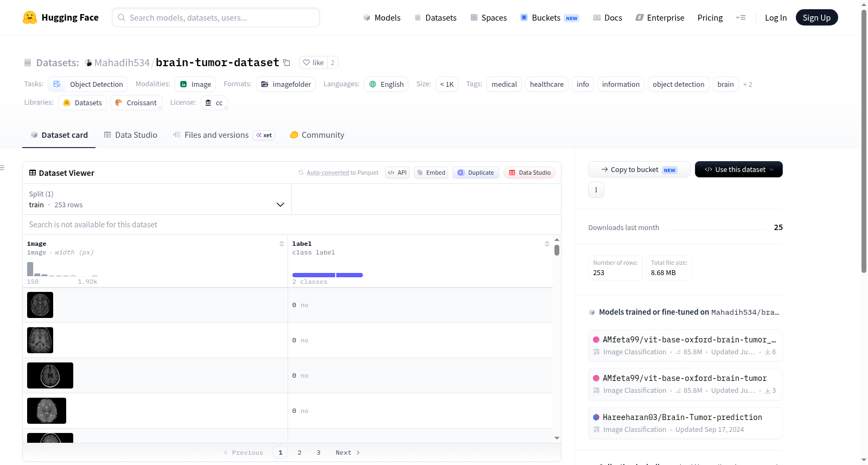
Task: Click the label class distribution bar
Action: click(x=327, y=275)
